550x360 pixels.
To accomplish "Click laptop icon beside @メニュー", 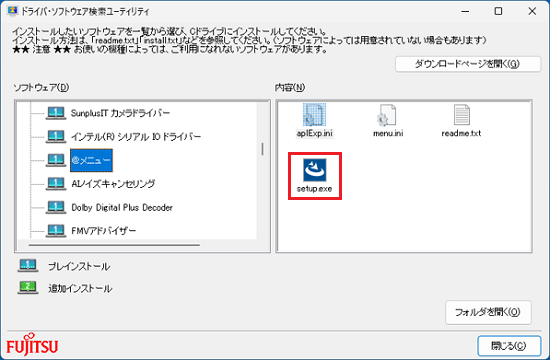I will [56, 160].
